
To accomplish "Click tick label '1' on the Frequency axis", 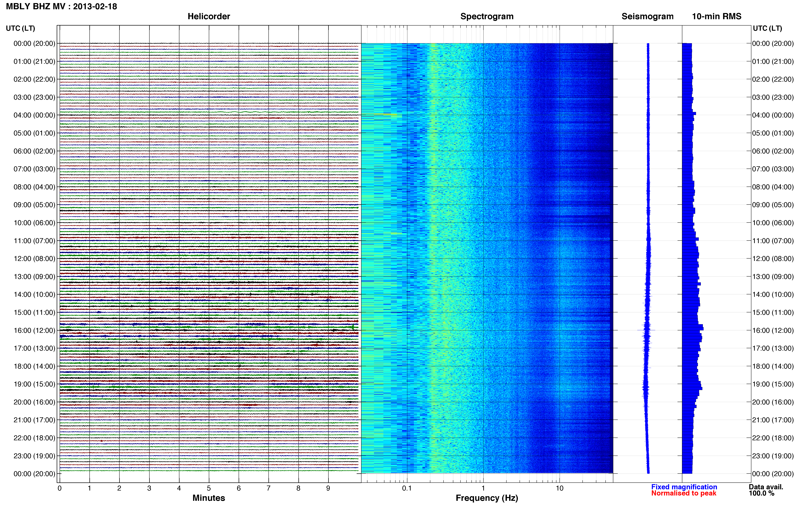I will pyautogui.click(x=483, y=488).
